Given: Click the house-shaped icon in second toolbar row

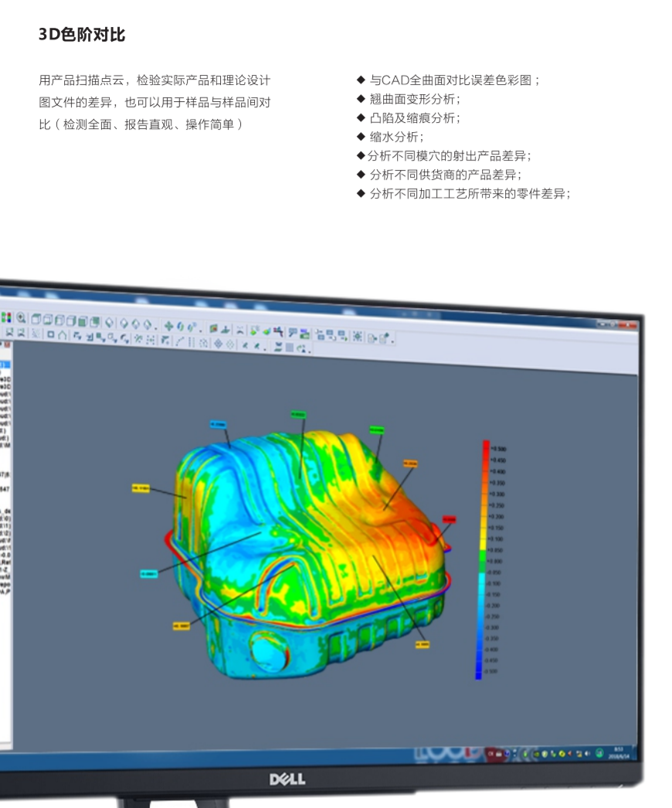Looking at the screenshot, I should click(62, 334).
